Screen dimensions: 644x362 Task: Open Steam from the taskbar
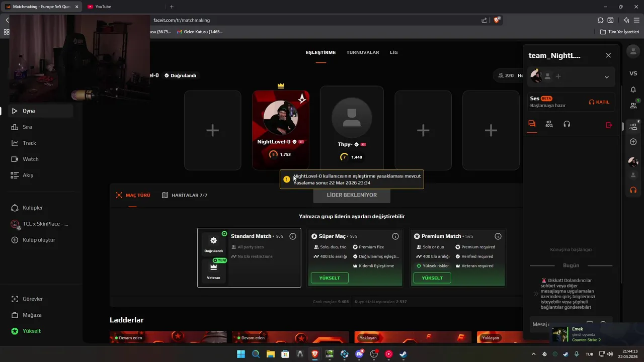[403, 354]
